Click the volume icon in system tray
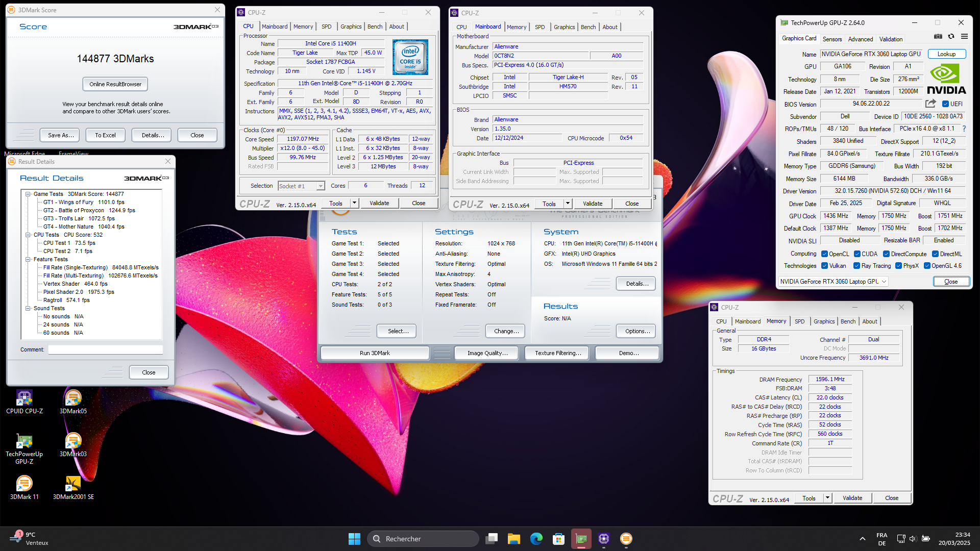Image resolution: width=980 pixels, height=551 pixels. pos(913,539)
